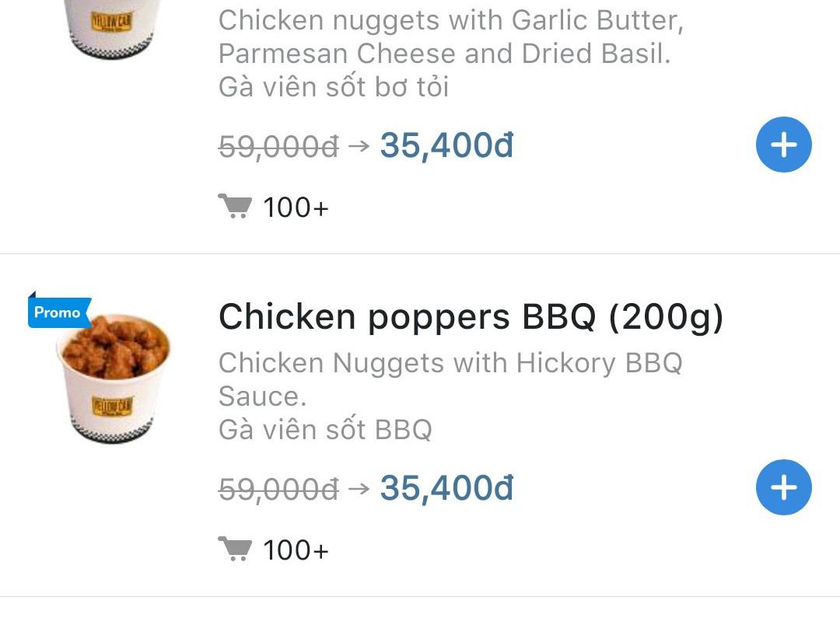Screen dimensions: 840x628
Task: Click price arrow on Chicken poppers BBQ item
Action: tap(359, 488)
